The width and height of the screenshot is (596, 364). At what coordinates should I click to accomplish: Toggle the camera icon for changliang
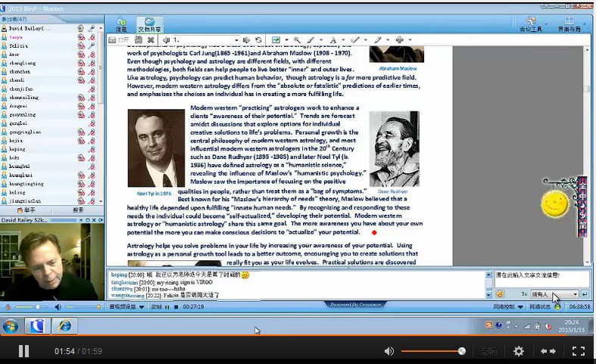(81, 64)
